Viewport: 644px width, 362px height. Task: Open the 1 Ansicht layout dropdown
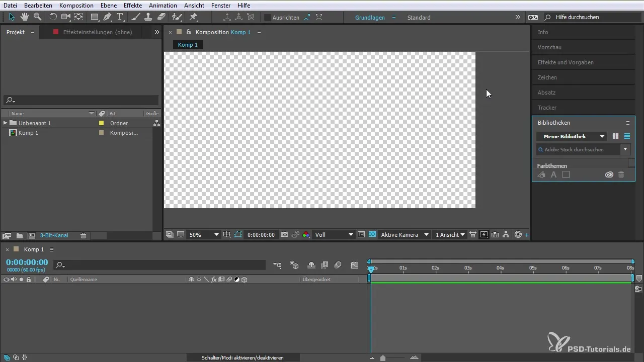point(450,235)
